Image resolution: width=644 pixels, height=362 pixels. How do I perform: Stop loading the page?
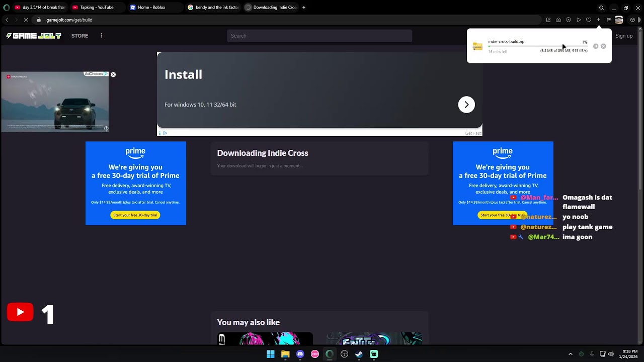coord(26,20)
